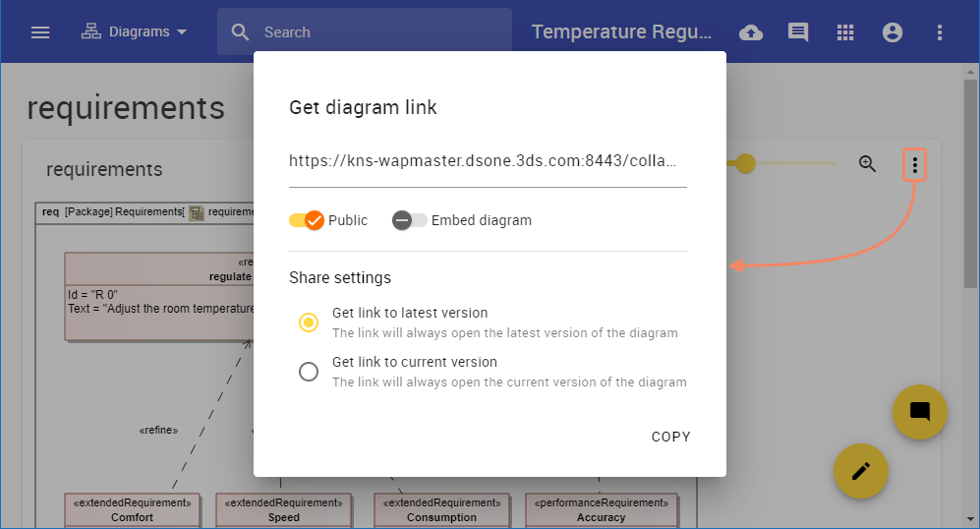Click the yellow edit pencil button
980x529 pixels.
(x=861, y=471)
